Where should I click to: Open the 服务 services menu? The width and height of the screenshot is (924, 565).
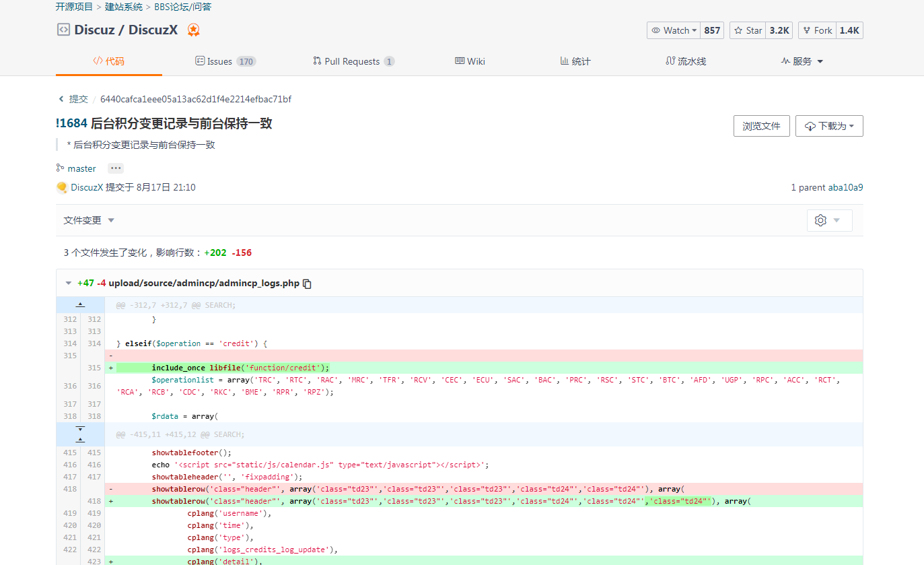tap(802, 61)
